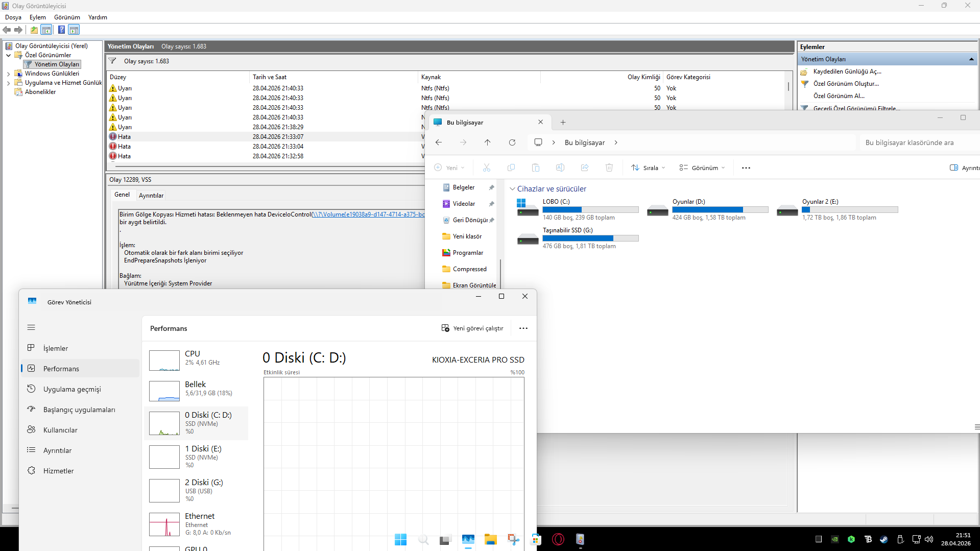980x551 pixels.
Task: Click the Share icon in File Explorer toolbar
Action: 585,167
